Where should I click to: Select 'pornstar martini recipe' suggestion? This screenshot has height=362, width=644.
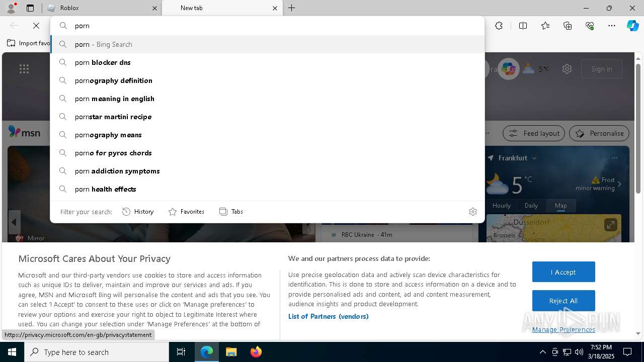[x=267, y=117]
